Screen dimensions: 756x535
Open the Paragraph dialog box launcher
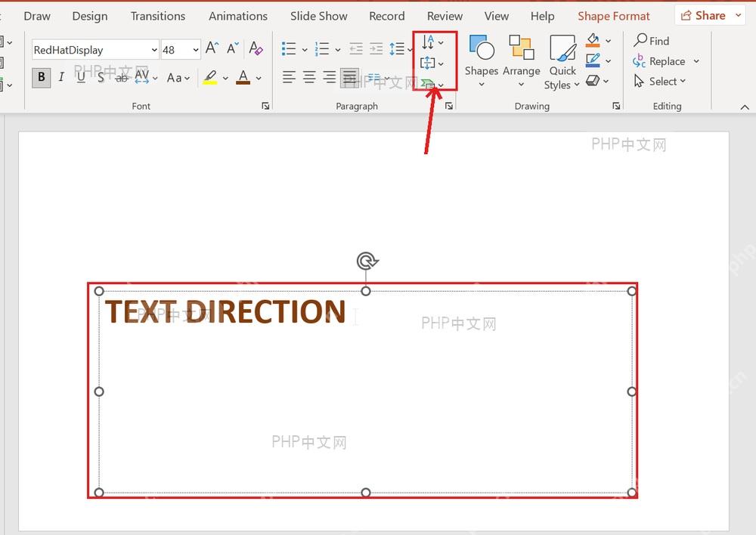(449, 106)
